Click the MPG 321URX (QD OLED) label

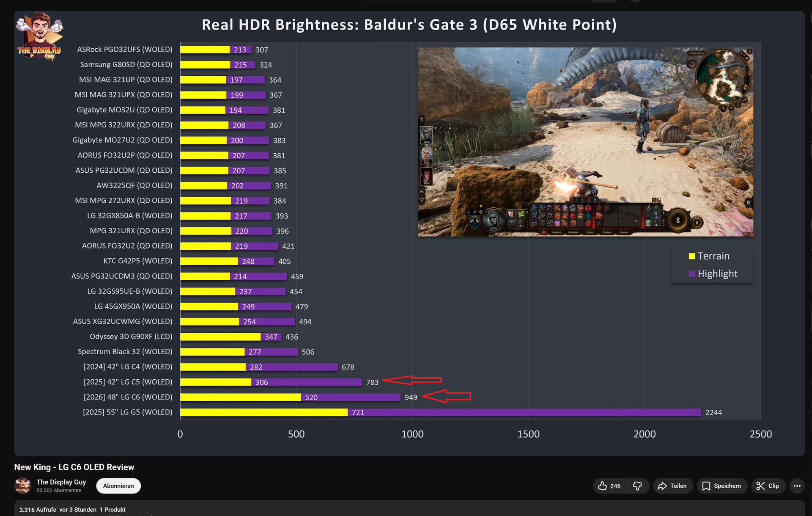tap(131, 231)
